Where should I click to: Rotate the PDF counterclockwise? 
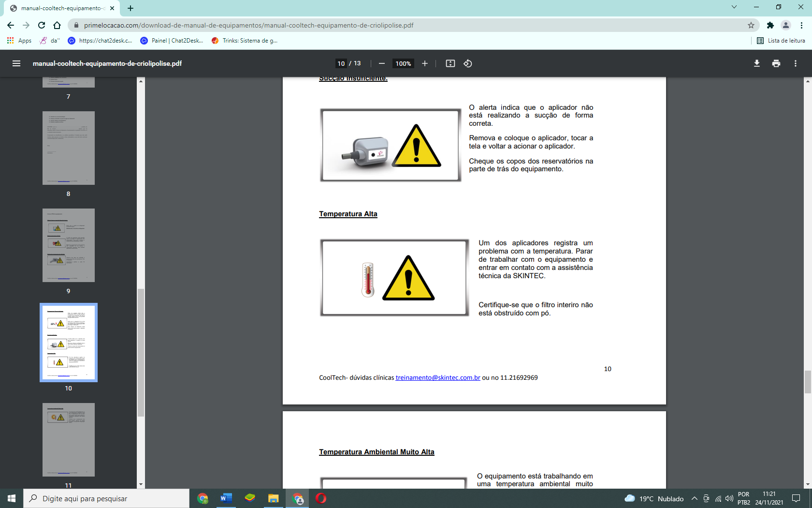468,63
